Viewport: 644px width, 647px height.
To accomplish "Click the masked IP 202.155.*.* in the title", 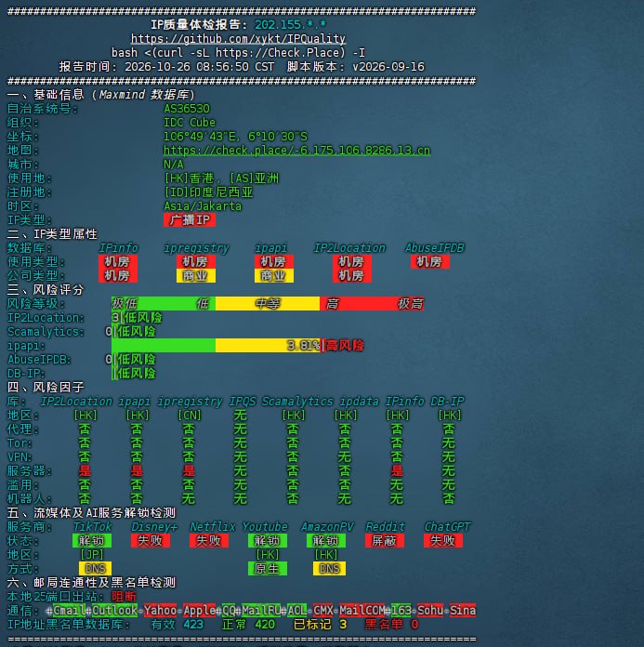I will (291, 25).
